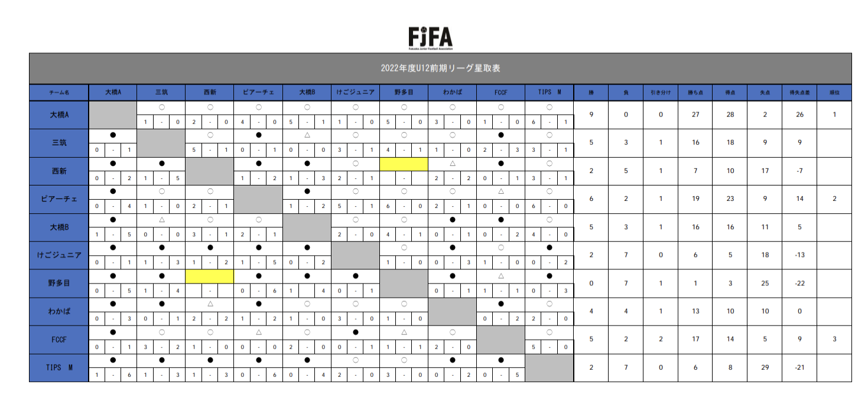Select the 勝ち点 value 27 cell
This screenshot has height=407, width=868.
(x=695, y=115)
